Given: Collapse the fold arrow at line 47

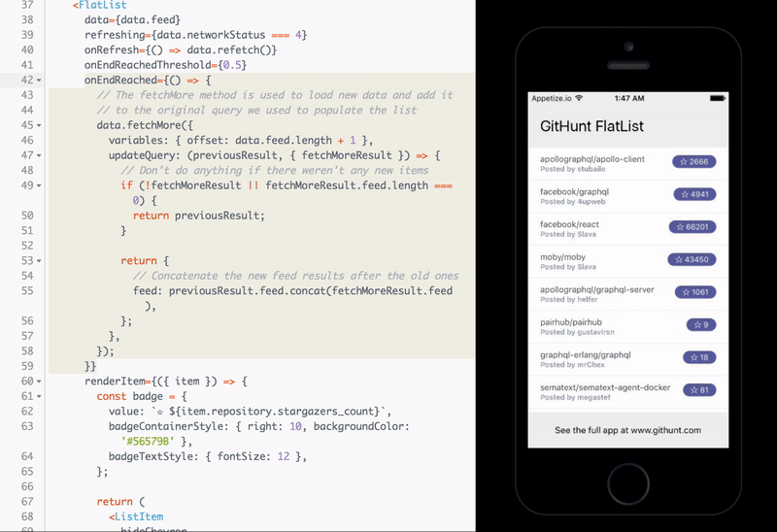Looking at the screenshot, I should click(39, 155).
